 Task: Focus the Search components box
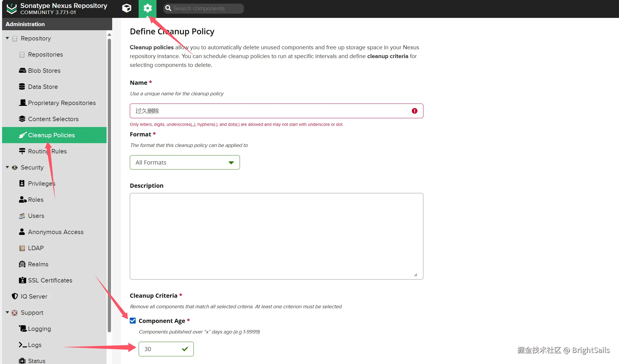point(203,8)
